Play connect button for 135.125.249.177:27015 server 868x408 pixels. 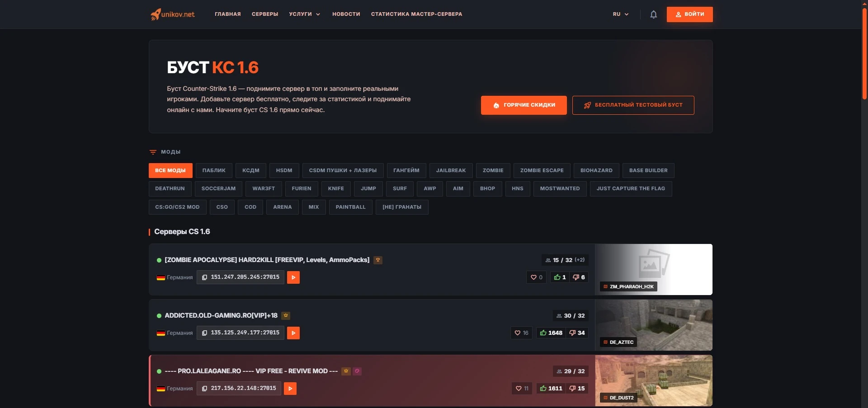coord(293,333)
